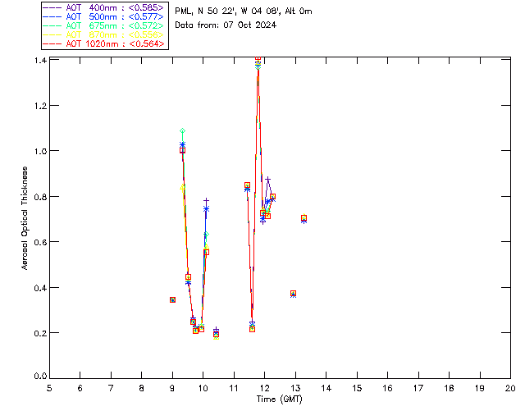Click the x-axis label 18
Image resolution: width=525 pixels, height=420 pixels.
tap(449, 388)
